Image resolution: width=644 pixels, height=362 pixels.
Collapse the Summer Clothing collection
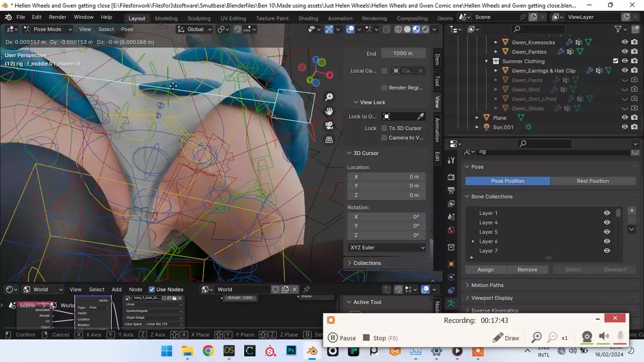tap(486, 61)
